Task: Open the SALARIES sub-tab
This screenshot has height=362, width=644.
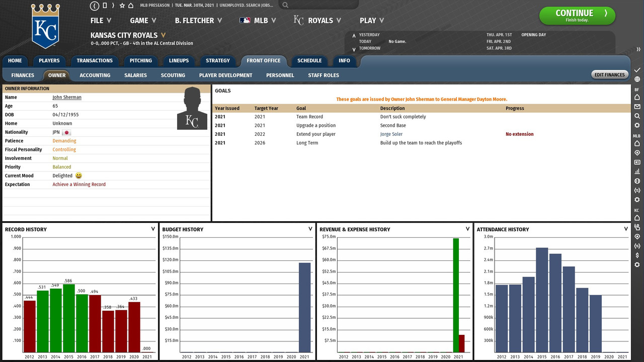Action: click(136, 75)
